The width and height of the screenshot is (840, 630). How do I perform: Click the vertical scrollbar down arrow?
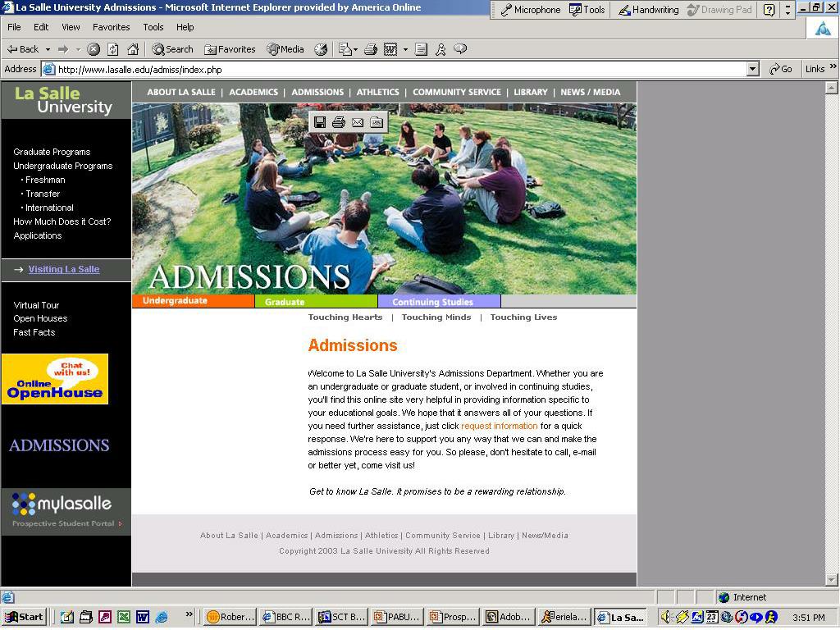tap(832, 580)
